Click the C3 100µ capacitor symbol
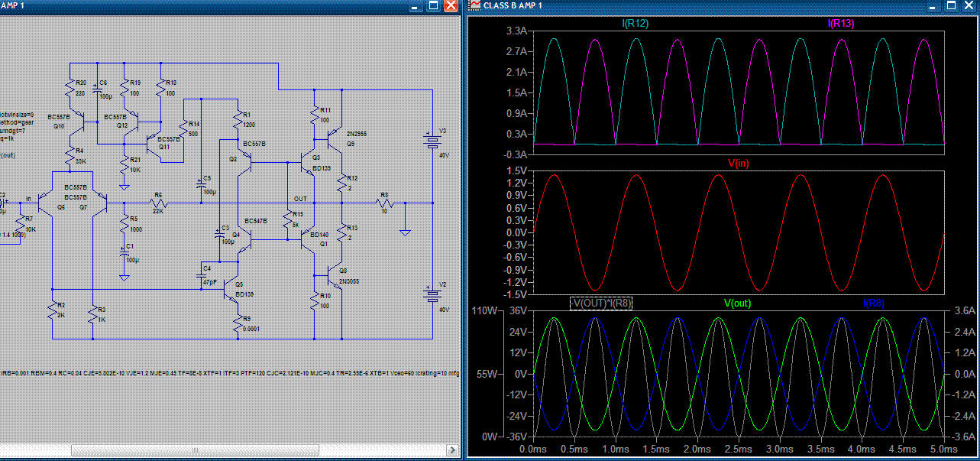Screen dimensions: 980x461 tap(218, 235)
